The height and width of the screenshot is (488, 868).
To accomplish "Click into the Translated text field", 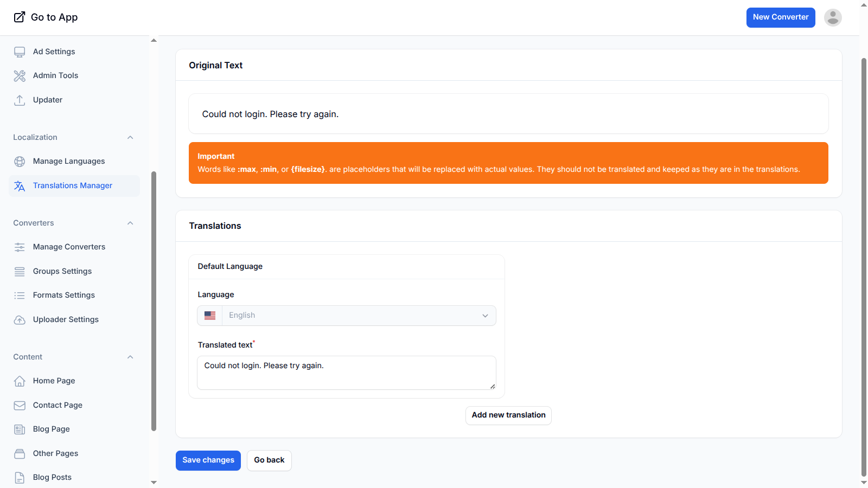I will pyautogui.click(x=346, y=373).
